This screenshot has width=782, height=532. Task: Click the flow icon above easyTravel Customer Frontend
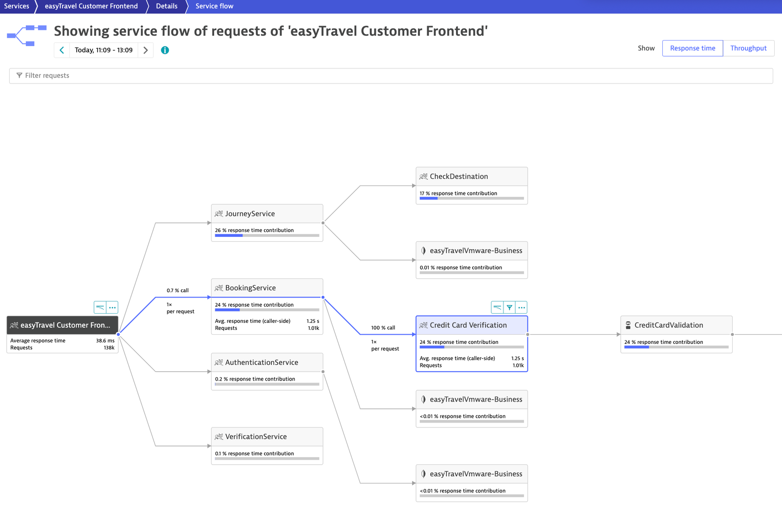point(100,307)
